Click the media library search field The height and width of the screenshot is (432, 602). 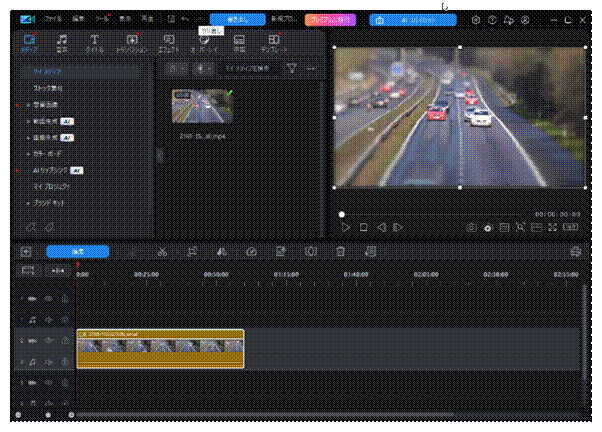pyautogui.click(x=249, y=68)
